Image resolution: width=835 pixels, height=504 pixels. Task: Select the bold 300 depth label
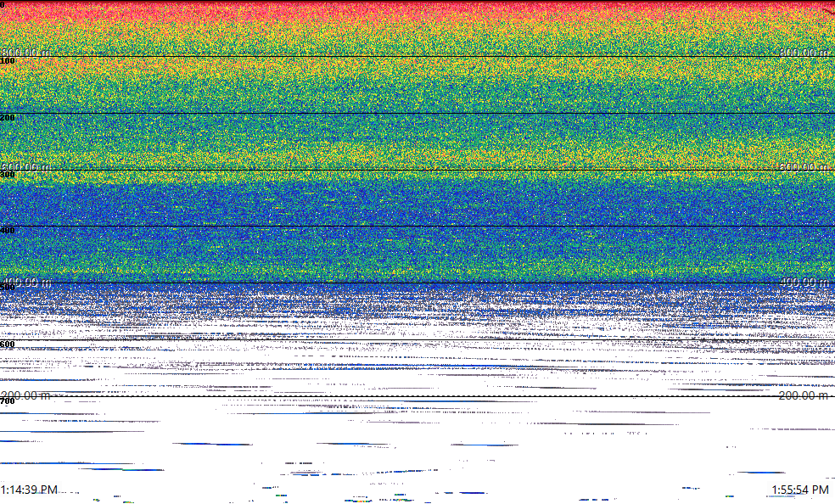click(x=8, y=174)
